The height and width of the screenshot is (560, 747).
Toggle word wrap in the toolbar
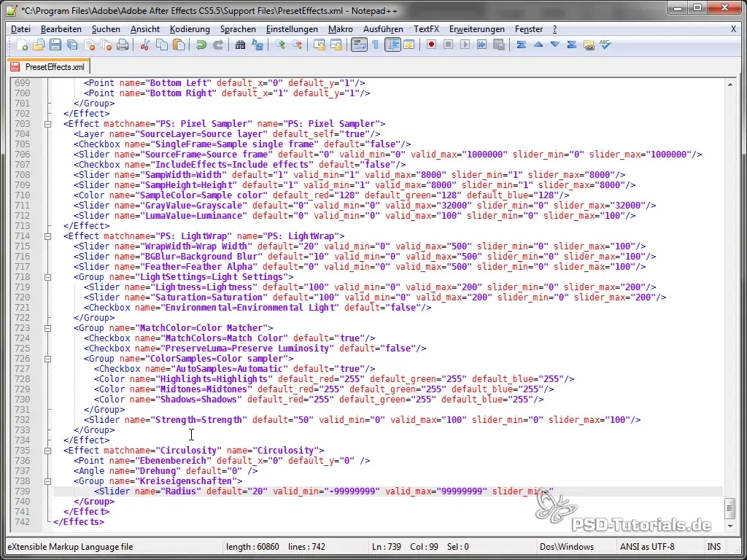click(359, 45)
